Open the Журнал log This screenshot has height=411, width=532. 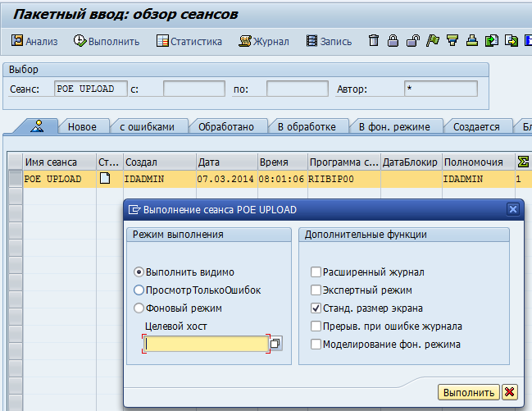(264, 41)
